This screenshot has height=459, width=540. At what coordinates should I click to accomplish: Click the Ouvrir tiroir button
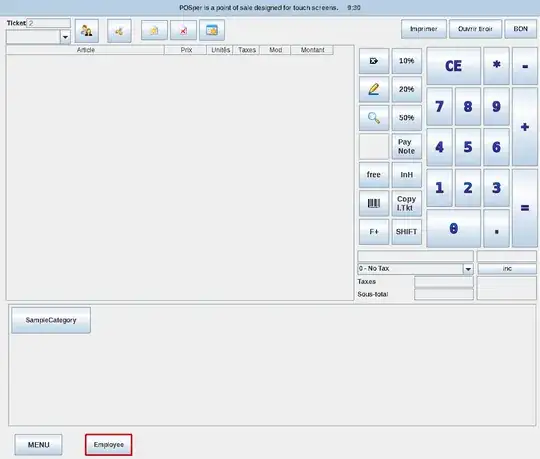(475, 29)
